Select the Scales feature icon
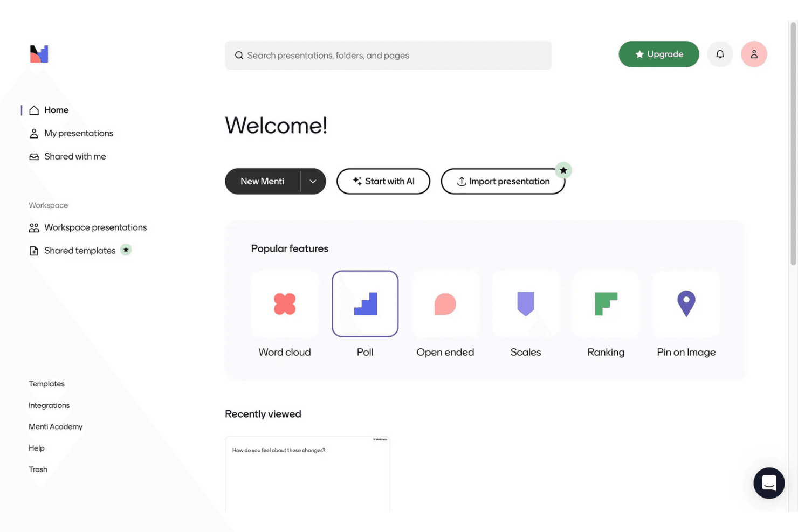Image resolution: width=798 pixels, height=532 pixels. tap(526, 304)
